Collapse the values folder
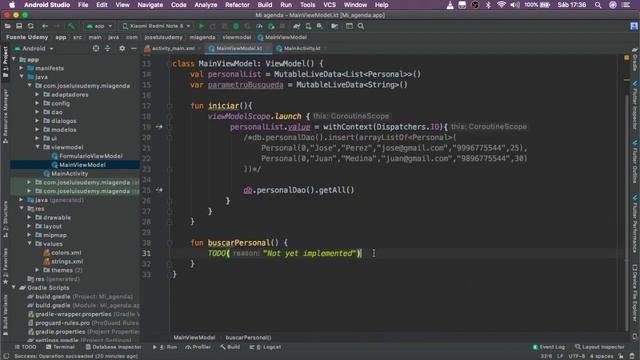 pos(29,244)
